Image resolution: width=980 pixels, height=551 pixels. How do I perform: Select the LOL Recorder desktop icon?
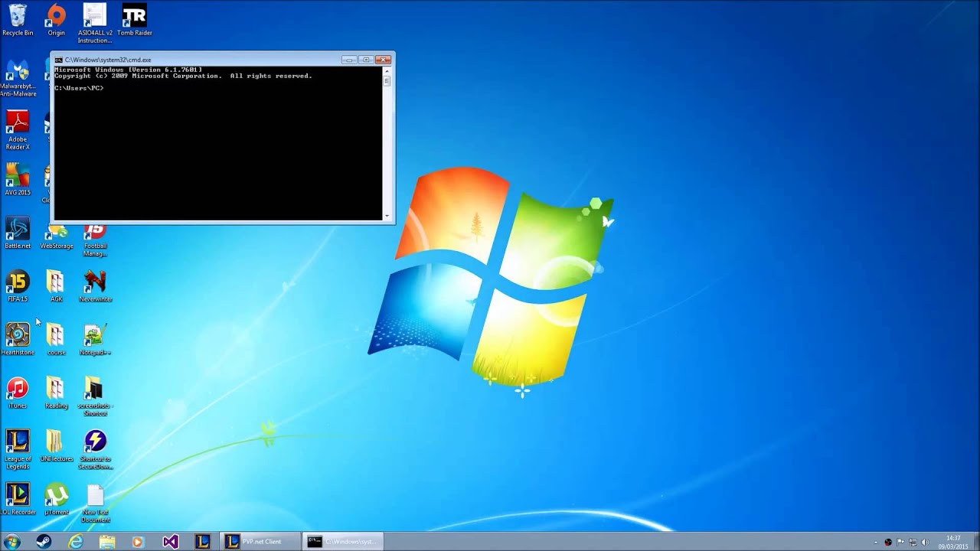pyautogui.click(x=18, y=499)
